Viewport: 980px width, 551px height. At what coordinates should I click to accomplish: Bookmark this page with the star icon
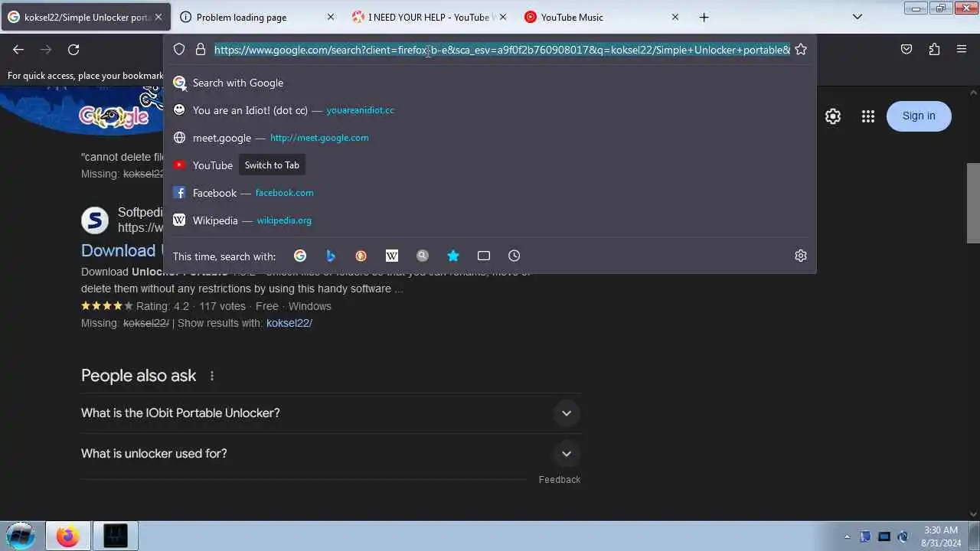coord(801,50)
